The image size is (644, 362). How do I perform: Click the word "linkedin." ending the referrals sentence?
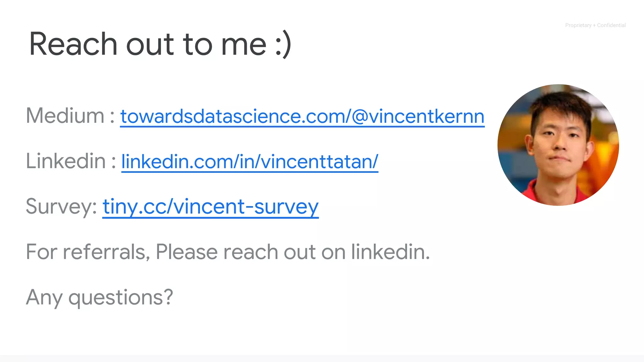click(x=390, y=252)
